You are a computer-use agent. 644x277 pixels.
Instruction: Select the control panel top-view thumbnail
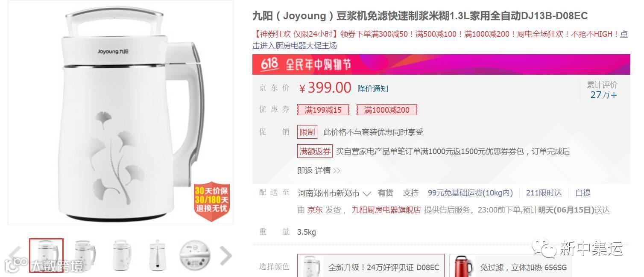(196, 255)
